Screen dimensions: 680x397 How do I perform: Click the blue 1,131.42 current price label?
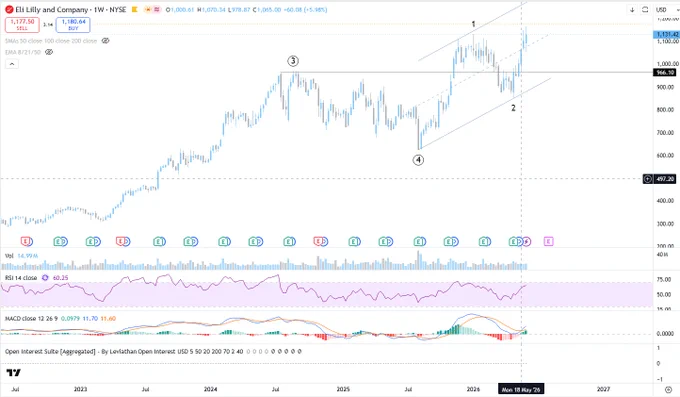(667, 34)
